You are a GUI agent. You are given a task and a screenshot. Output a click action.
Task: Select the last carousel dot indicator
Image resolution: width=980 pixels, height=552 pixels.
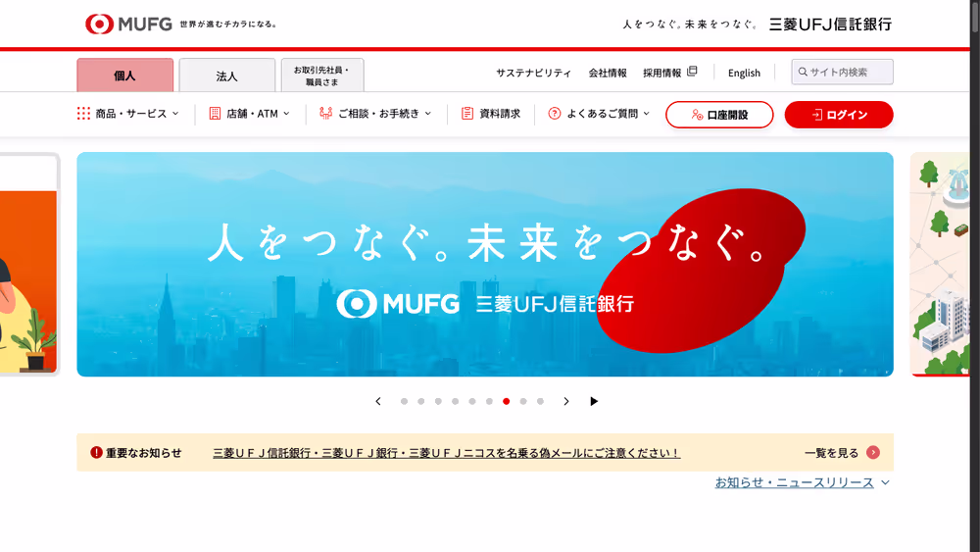point(540,401)
